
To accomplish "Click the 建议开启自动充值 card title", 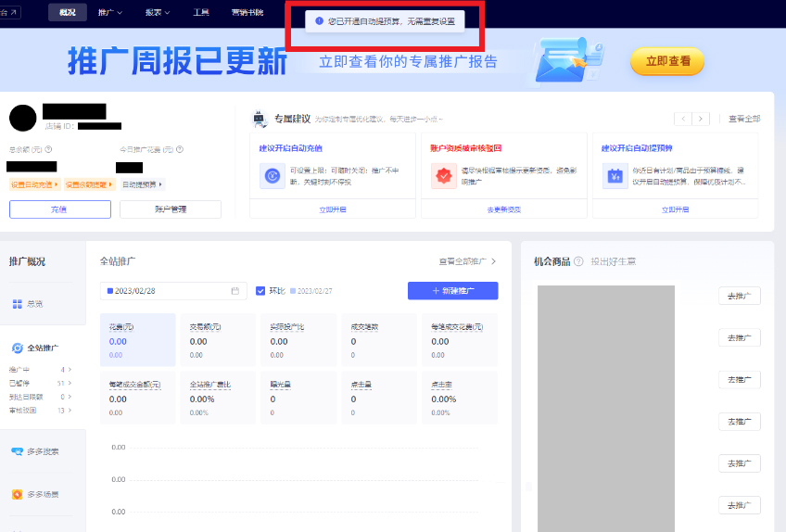I will coord(290,148).
